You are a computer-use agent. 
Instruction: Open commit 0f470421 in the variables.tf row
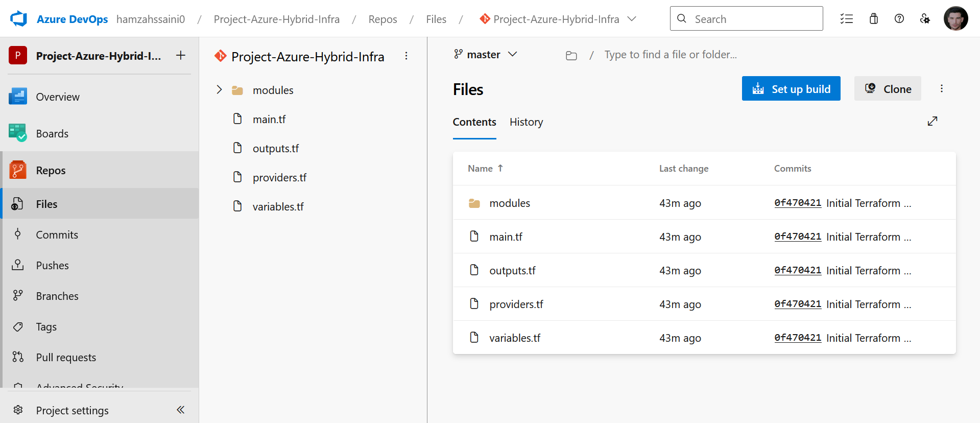pos(798,338)
